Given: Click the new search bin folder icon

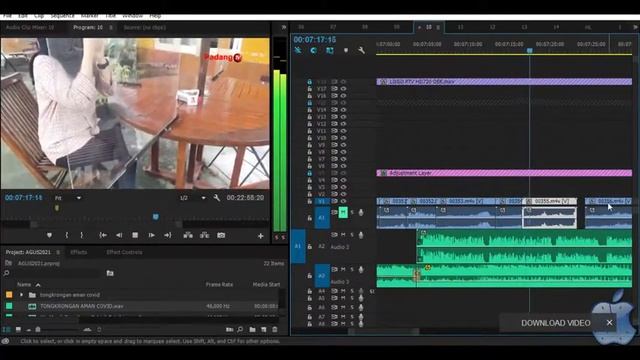Looking at the screenshot, I should point(110,273).
